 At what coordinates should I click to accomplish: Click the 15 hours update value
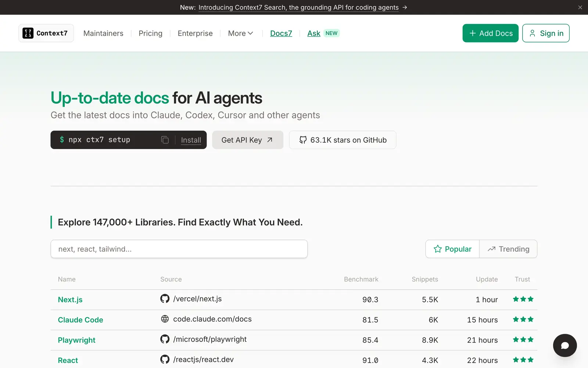tap(482, 320)
